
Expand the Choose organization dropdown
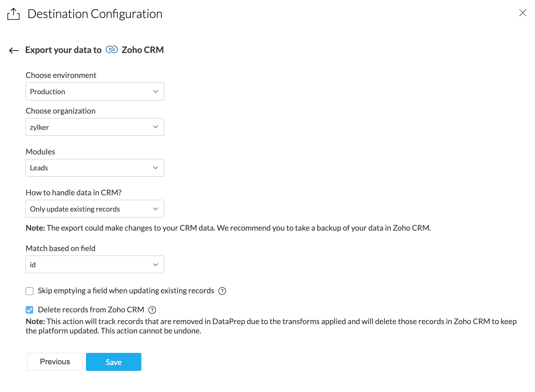point(95,127)
